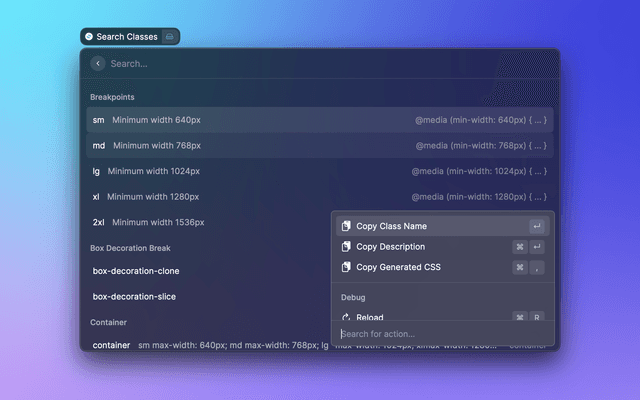Select the box-decoration-slice class

(x=136, y=297)
